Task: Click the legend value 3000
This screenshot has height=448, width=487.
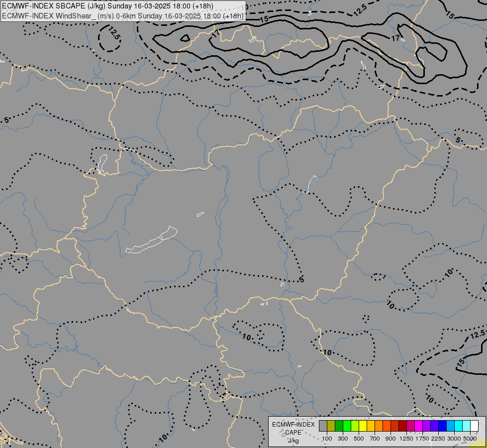Action: point(454,439)
